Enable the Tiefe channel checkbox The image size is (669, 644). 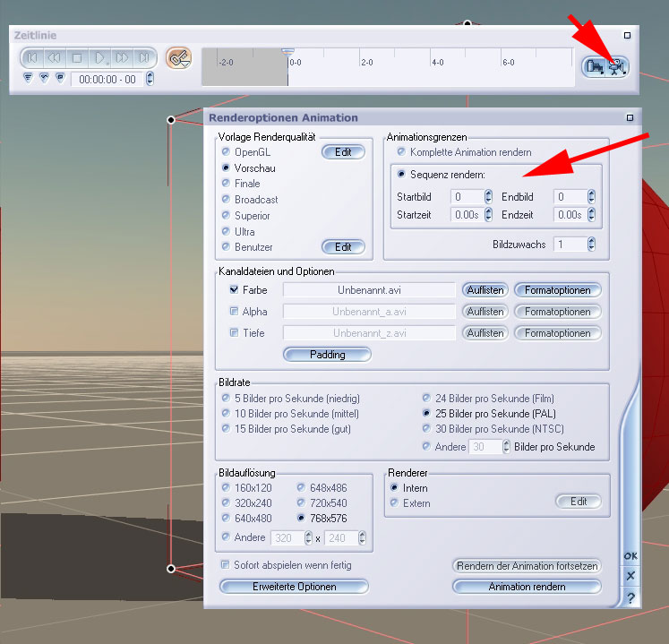tap(234, 332)
